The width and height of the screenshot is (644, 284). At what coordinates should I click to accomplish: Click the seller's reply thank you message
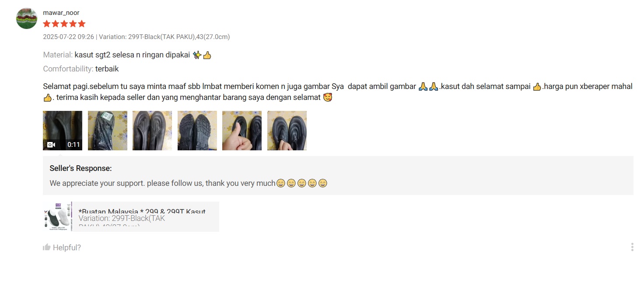pos(189,183)
